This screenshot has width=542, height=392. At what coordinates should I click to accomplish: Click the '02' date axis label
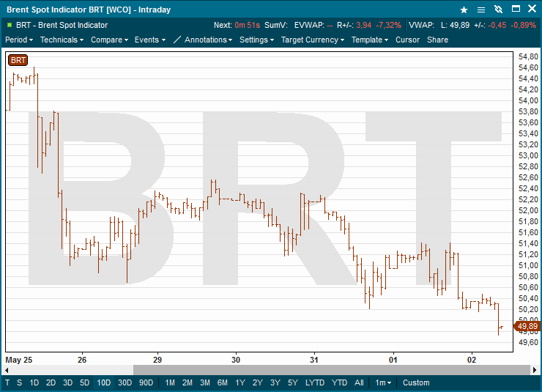click(472, 360)
